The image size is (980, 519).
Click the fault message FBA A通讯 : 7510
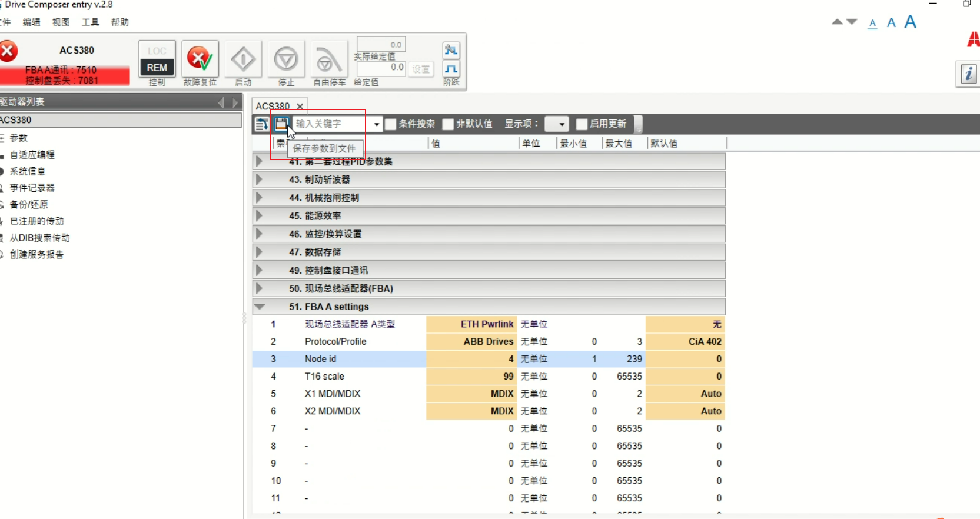click(x=61, y=70)
